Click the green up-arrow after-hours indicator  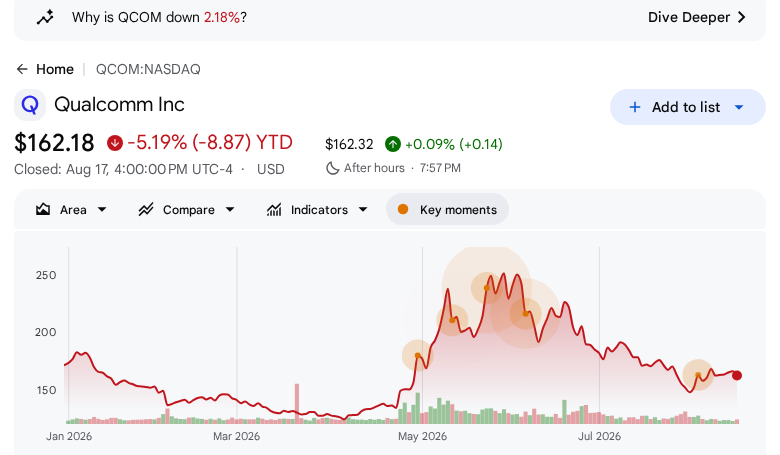(392, 144)
